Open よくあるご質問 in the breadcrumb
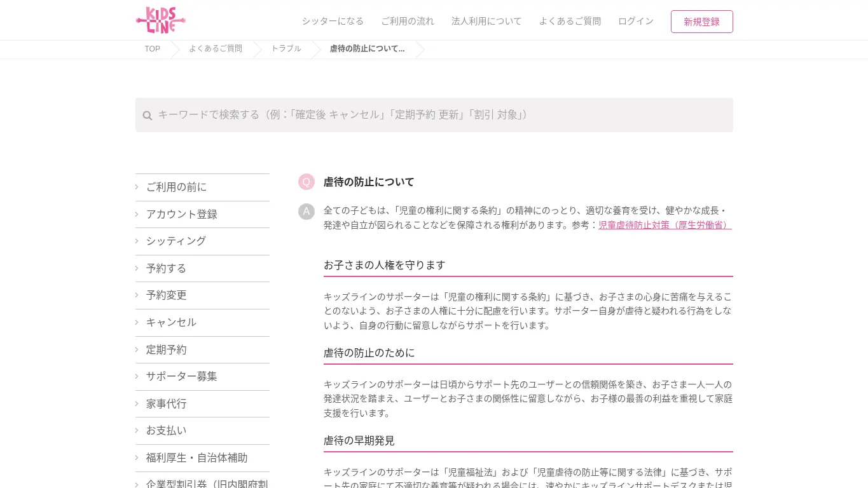 pyautogui.click(x=216, y=49)
